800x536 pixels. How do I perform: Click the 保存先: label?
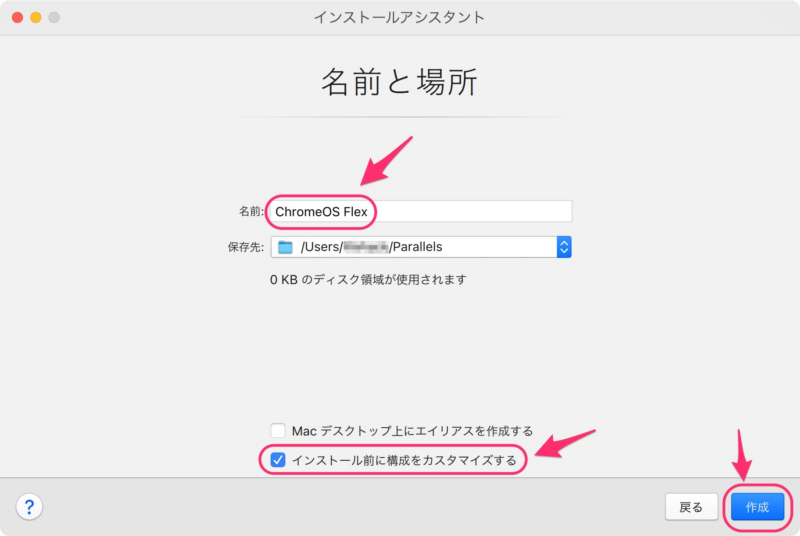245,247
